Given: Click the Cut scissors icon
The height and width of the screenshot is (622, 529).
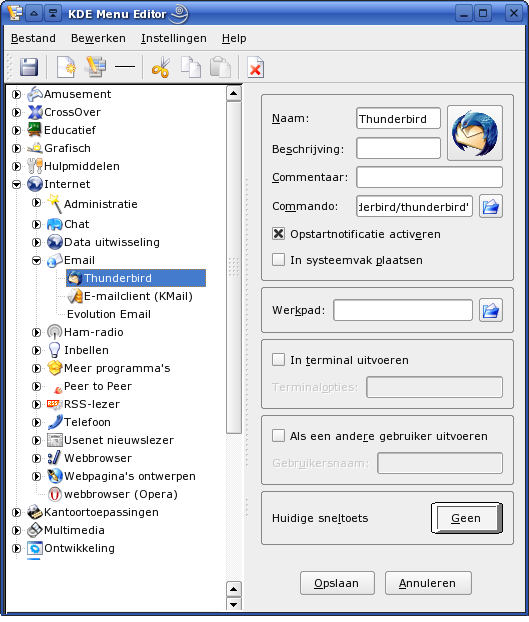Looking at the screenshot, I should tap(161, 67).
